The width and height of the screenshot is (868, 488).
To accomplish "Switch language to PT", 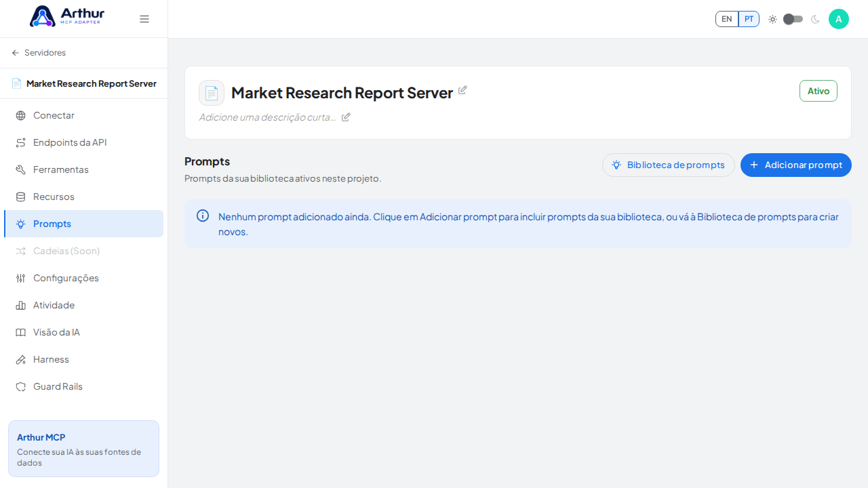I will point(749,19).
